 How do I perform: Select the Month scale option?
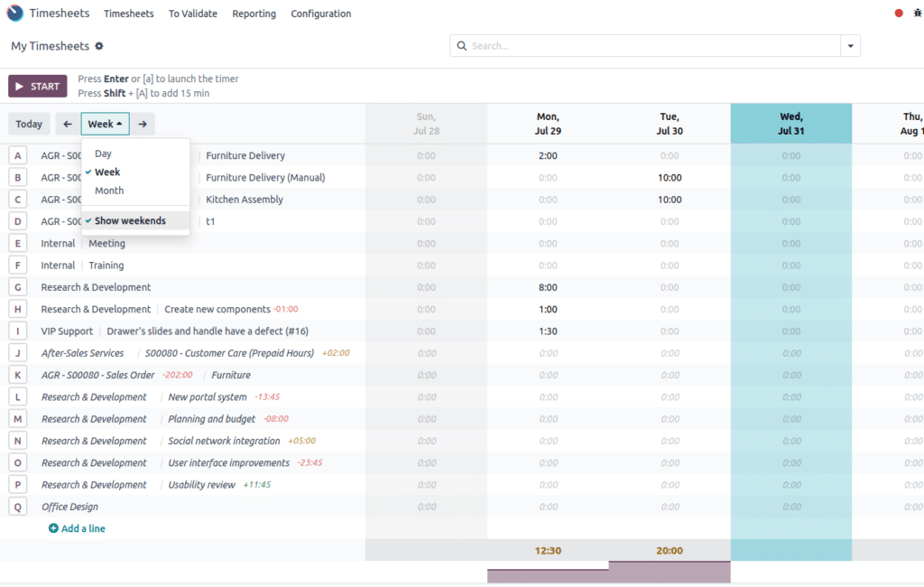tap(135, 191)
